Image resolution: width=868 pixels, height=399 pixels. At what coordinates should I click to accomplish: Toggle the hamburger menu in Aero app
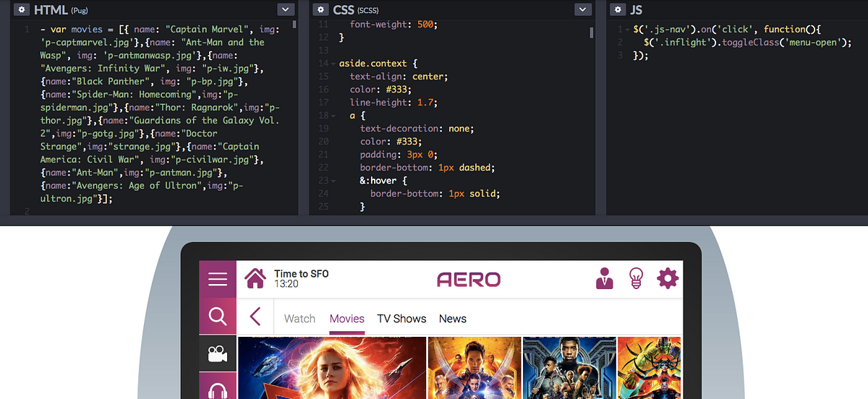coord(218,279)
